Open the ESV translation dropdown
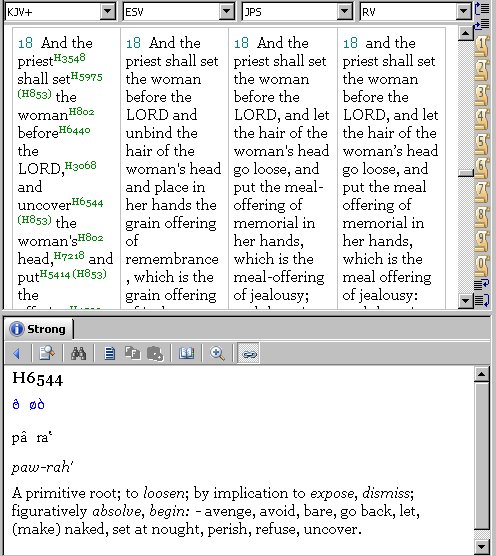Screen dimensions: 496x556 click(x=227, y=12)
